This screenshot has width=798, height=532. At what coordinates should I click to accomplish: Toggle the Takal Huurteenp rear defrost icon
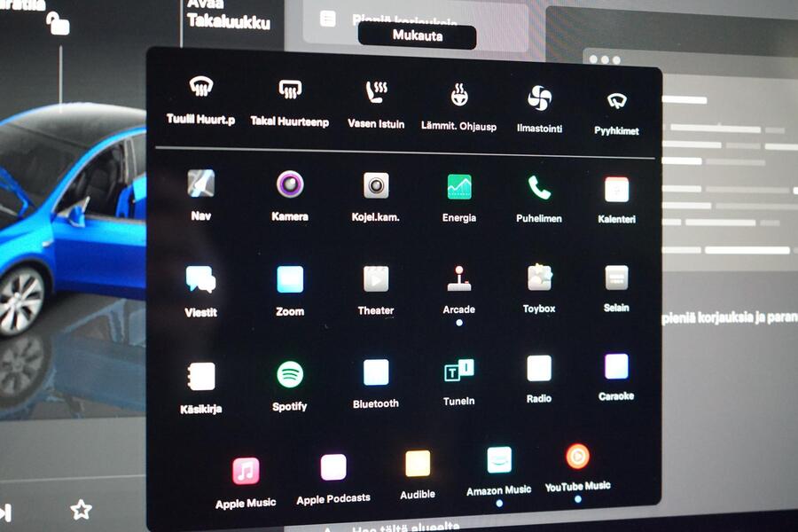290,89
